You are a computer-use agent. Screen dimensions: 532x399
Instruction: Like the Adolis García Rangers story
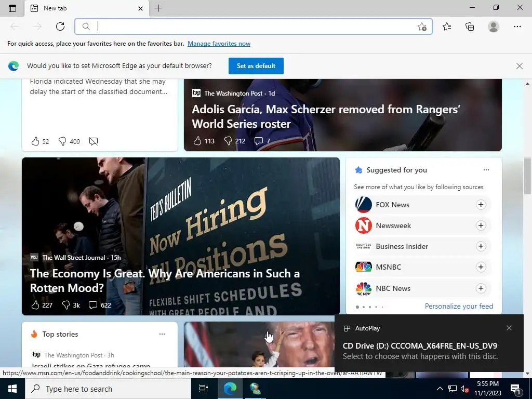click(197, 141)
